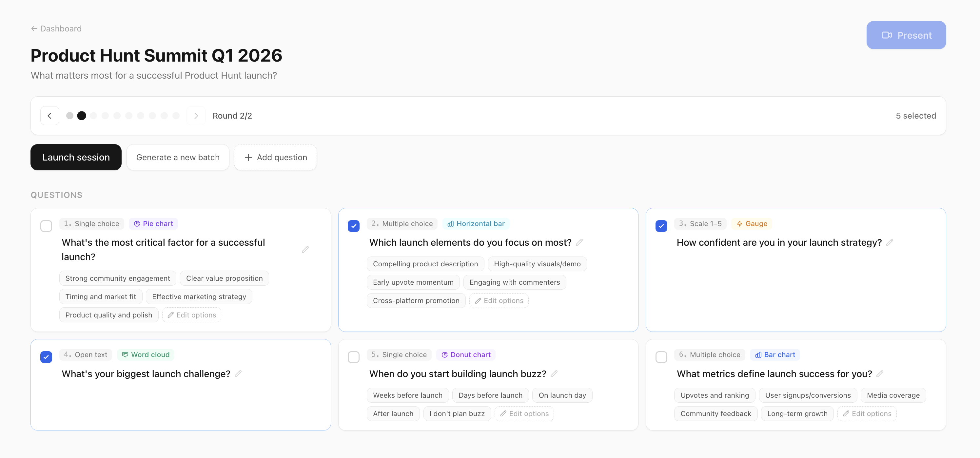Edit the biggest launch challenge question

pyautogui.click(x=238, y=373)
